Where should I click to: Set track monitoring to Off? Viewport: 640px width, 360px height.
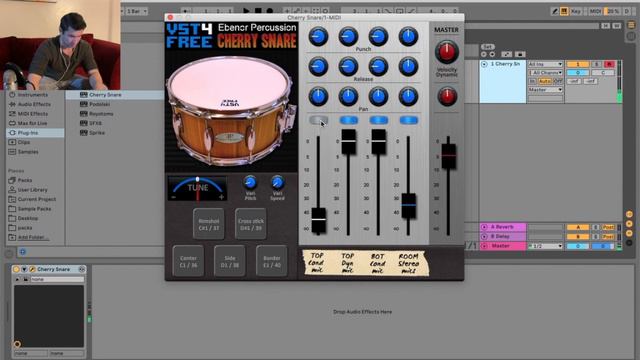click(x=558, y=81)
